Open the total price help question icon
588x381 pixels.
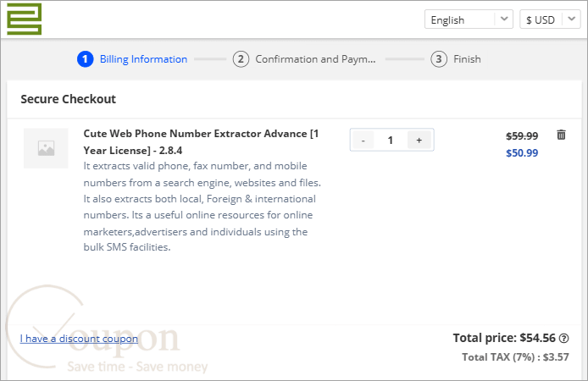pos(563,339)
